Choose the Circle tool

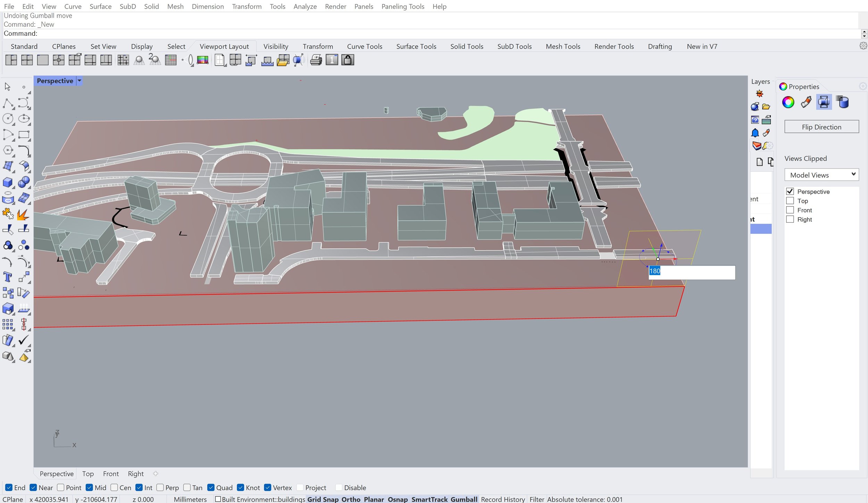[8, 119]
